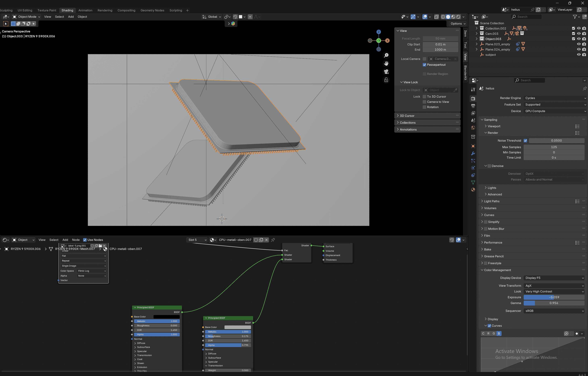
Task: Pin the node editor material
Action: pos(273,240)
